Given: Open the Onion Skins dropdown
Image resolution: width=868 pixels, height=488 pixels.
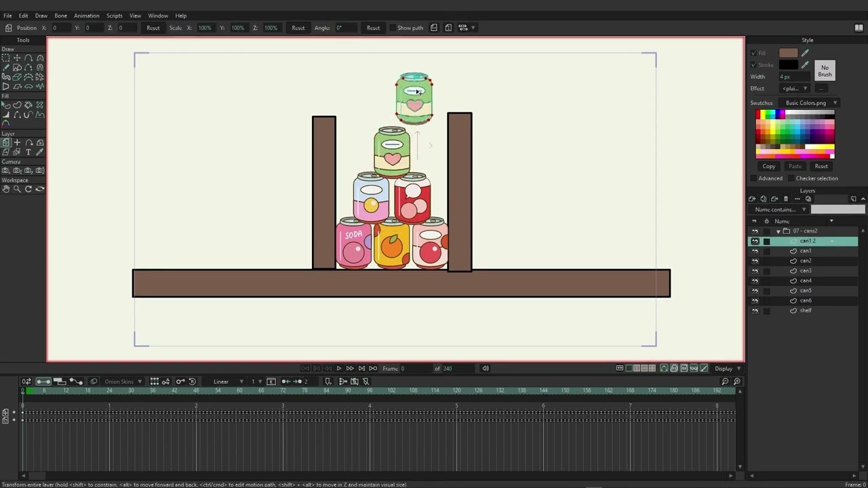Looking at the screenshot, I should pyautogui.click(x=122, y=382).
